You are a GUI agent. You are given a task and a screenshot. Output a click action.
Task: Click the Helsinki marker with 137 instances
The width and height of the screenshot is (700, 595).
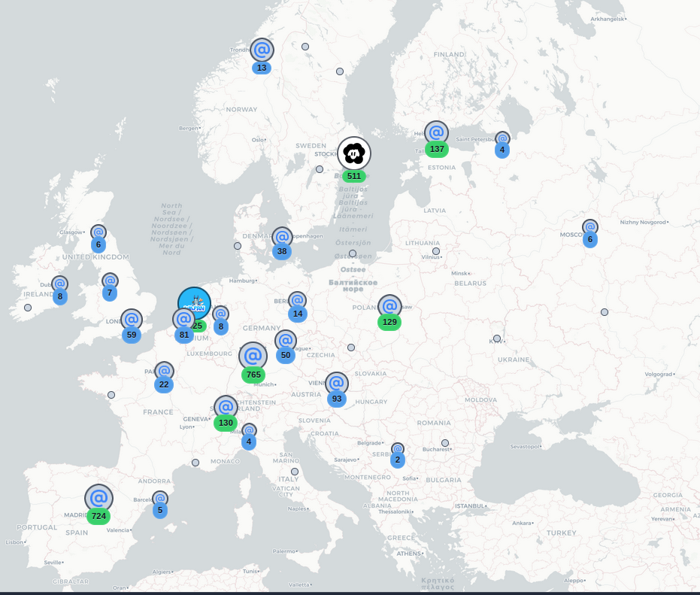438,133
